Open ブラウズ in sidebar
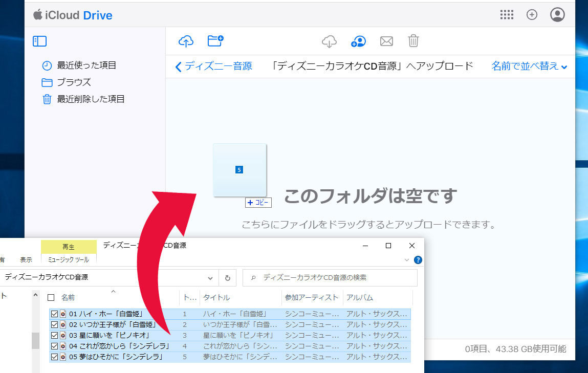 pos(67,82)
